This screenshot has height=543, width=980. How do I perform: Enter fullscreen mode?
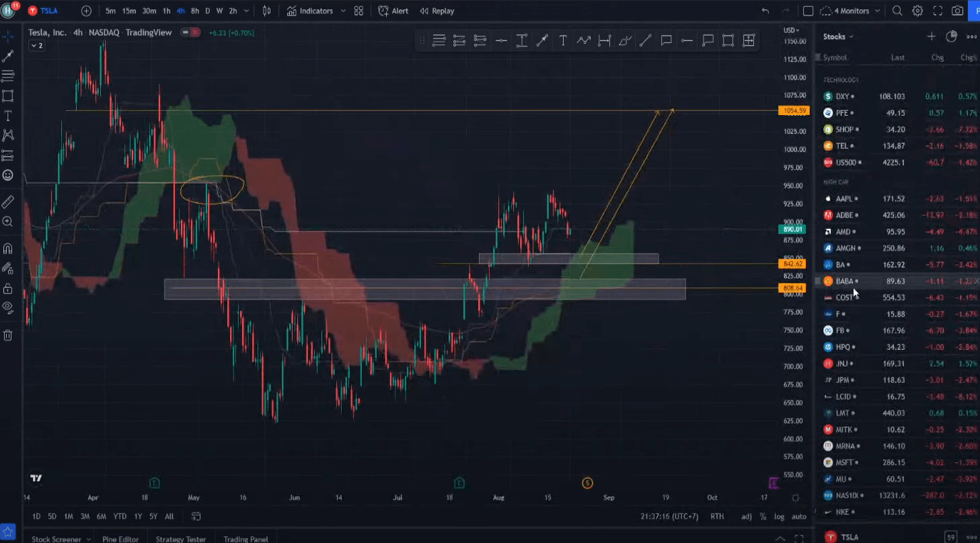click(938, 11)
